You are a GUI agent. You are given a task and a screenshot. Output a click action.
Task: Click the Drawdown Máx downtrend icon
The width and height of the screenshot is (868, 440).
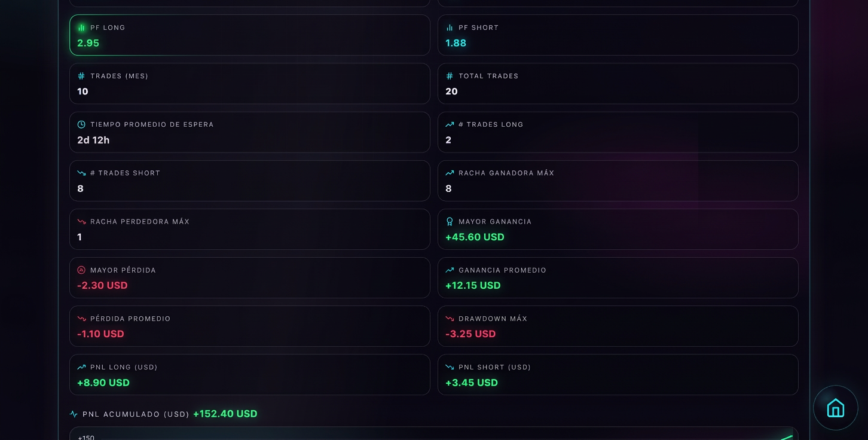coord(450,319)
